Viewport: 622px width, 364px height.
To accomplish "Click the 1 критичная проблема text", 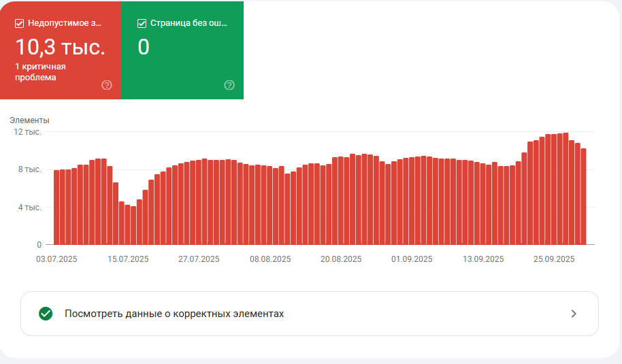I will click(40, 71).
